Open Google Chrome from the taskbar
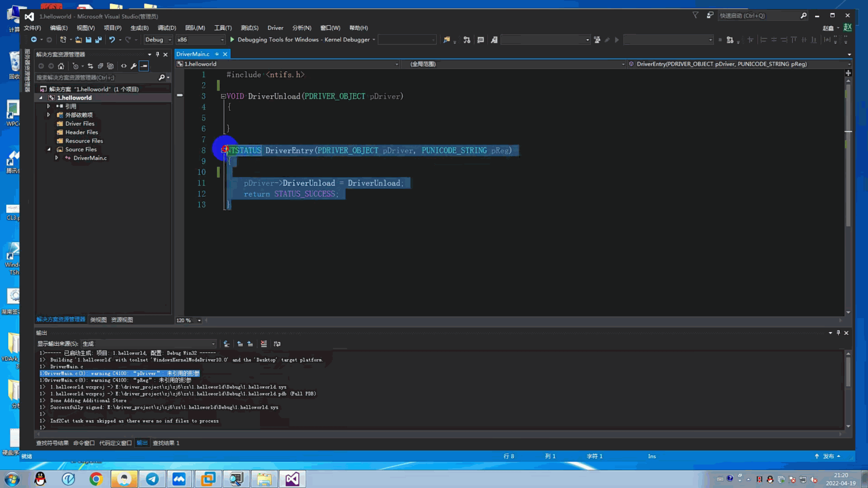Screen dimensions: 868x488 pyautogui.click(x=96, y=479)
